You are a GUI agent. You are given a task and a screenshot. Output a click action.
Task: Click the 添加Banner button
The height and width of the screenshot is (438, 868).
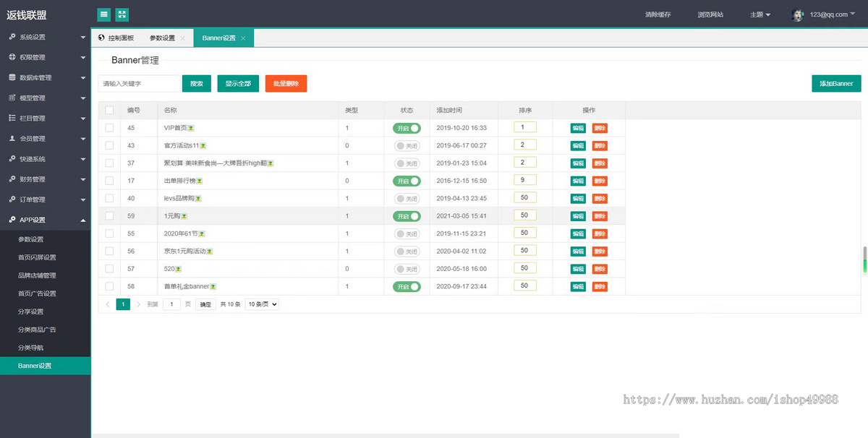[x=835, y=83]
